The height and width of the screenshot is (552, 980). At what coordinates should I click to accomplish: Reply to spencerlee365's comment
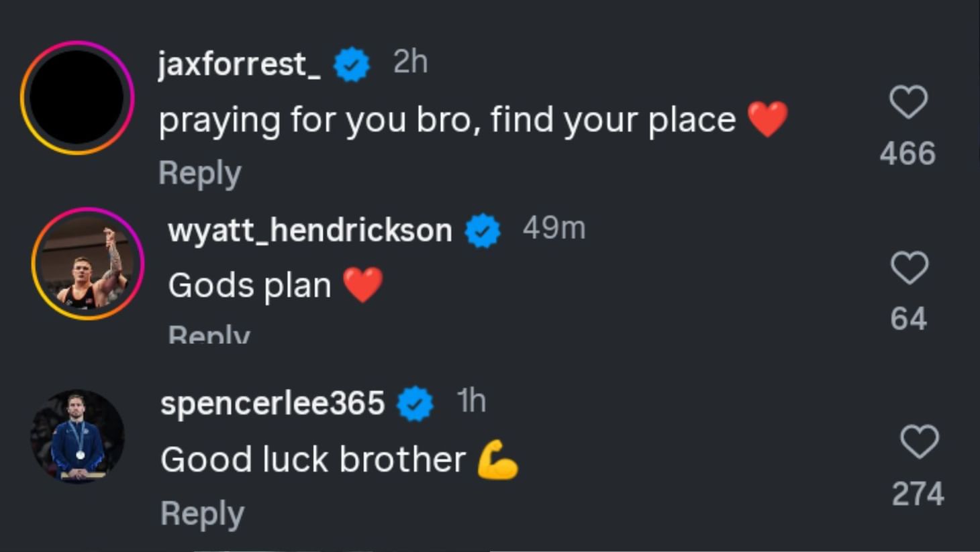point(201,512)
